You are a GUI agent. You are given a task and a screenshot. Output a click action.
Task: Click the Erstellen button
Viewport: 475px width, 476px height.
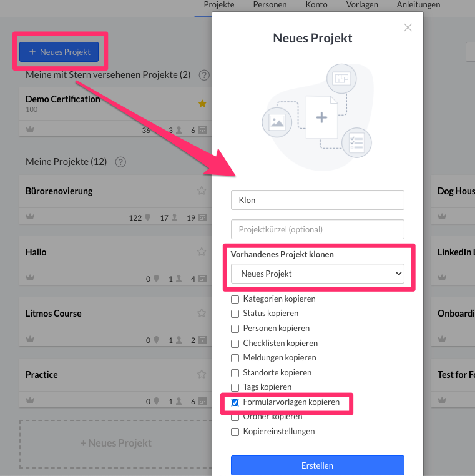pos(317,465)
